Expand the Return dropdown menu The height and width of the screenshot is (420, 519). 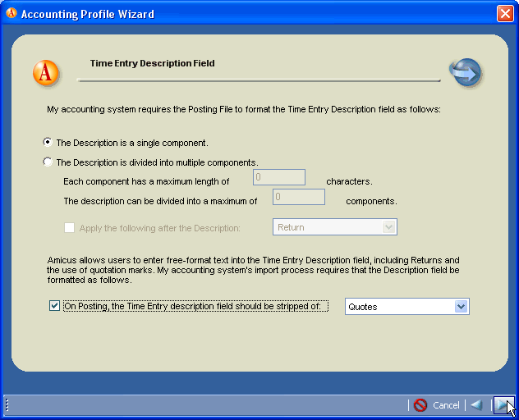tap(334, 227)
